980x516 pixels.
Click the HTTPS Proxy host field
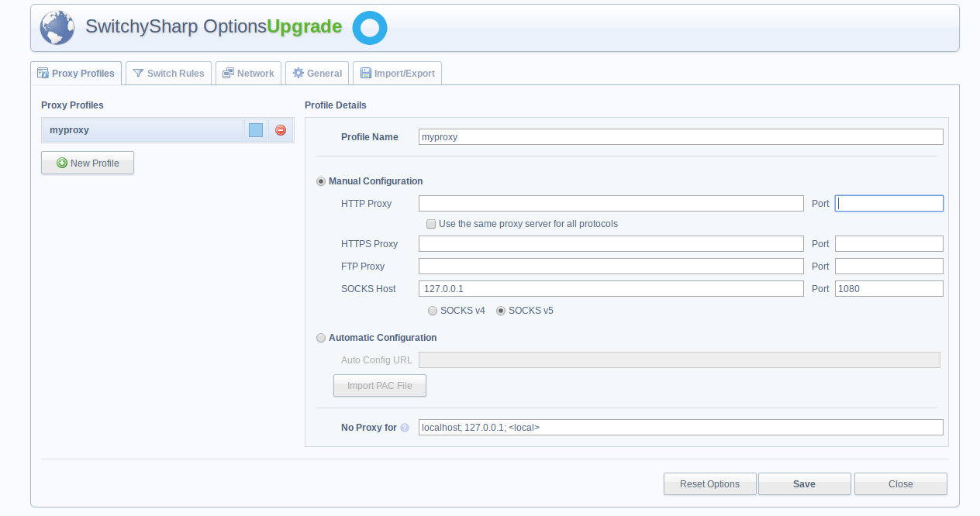pos(611,244)
